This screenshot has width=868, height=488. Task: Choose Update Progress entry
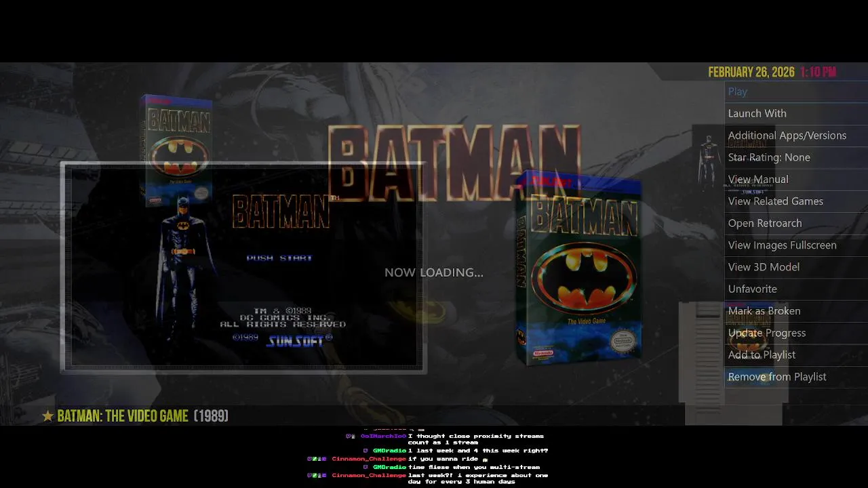pos(796,333)
